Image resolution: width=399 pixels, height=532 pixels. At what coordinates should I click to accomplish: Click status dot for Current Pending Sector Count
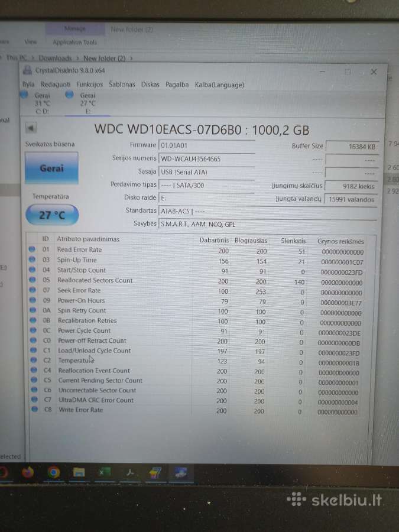[34, 380]
